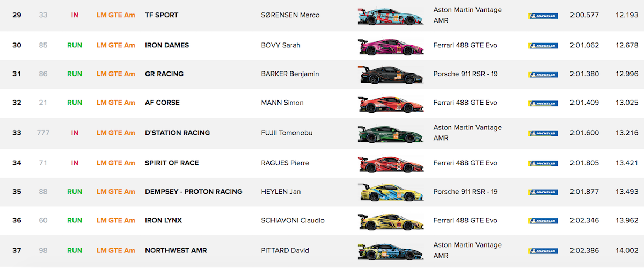Viewport: 644px width, 268px height.
Task: Click LM GTE Am class label for AF Corse
Action: tap(115, 103)
